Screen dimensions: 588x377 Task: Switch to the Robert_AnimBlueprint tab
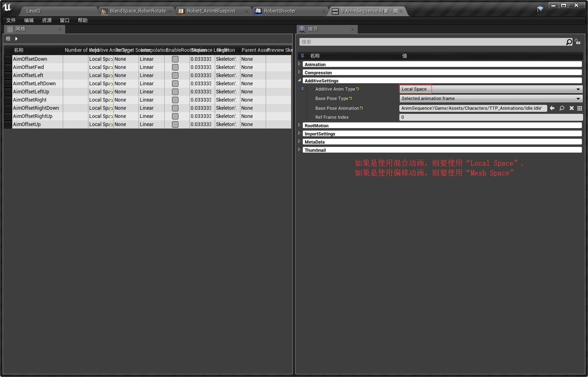211,11
